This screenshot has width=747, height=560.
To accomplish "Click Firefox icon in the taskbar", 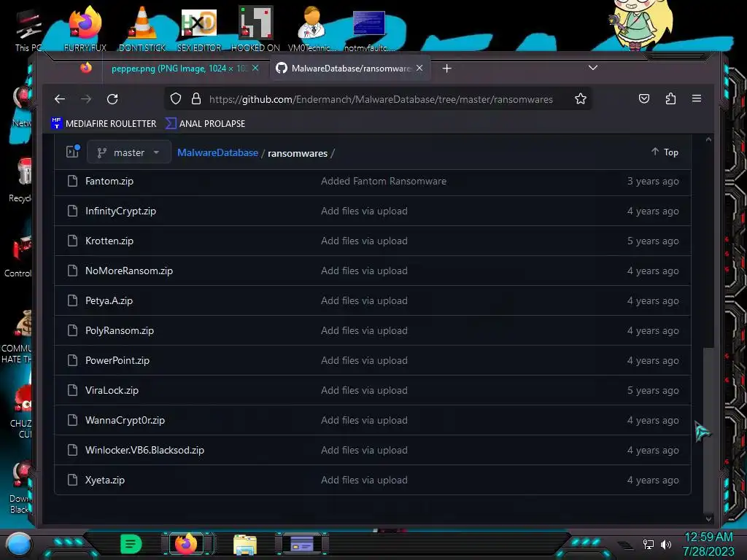I will coord(186,544).
